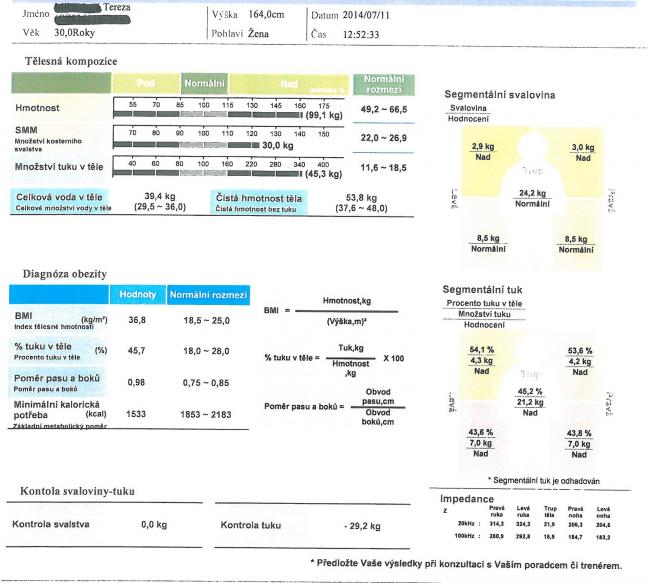Click the weight value '(99,1 kg)'

(324, 115)
